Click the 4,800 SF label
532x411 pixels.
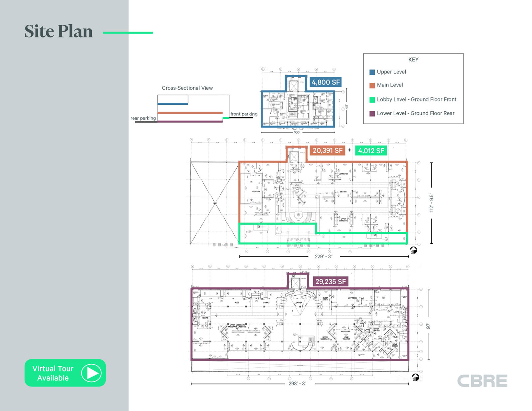[326, 82]
